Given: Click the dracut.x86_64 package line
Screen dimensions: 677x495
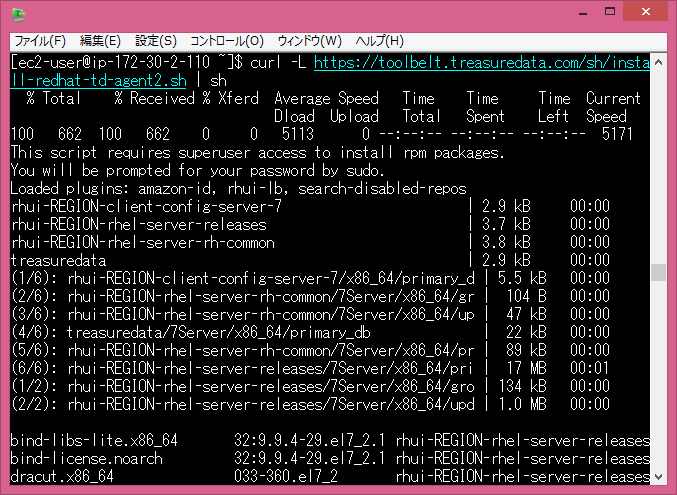Looking at the screenshot, I should pos(61,475).
